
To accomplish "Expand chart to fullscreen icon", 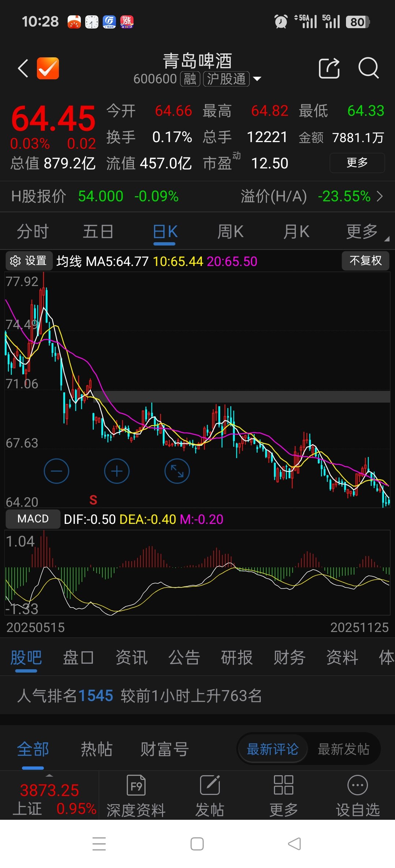I will tap(177, 471).
